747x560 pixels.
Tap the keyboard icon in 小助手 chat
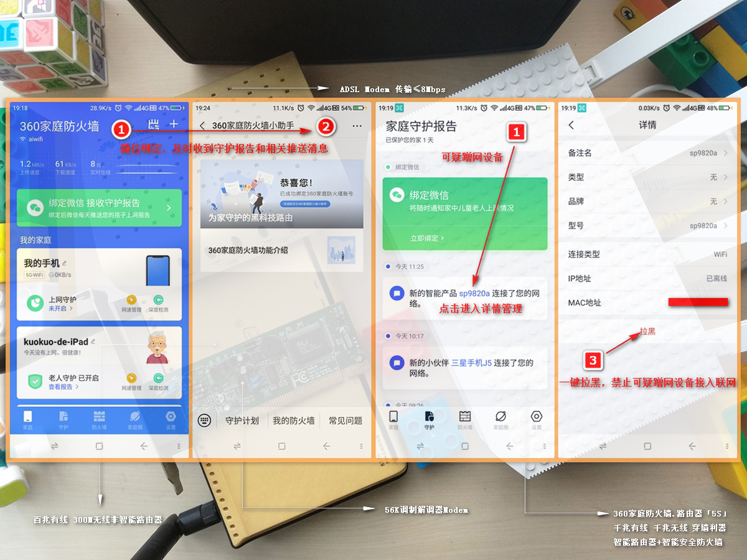point(204,421)
